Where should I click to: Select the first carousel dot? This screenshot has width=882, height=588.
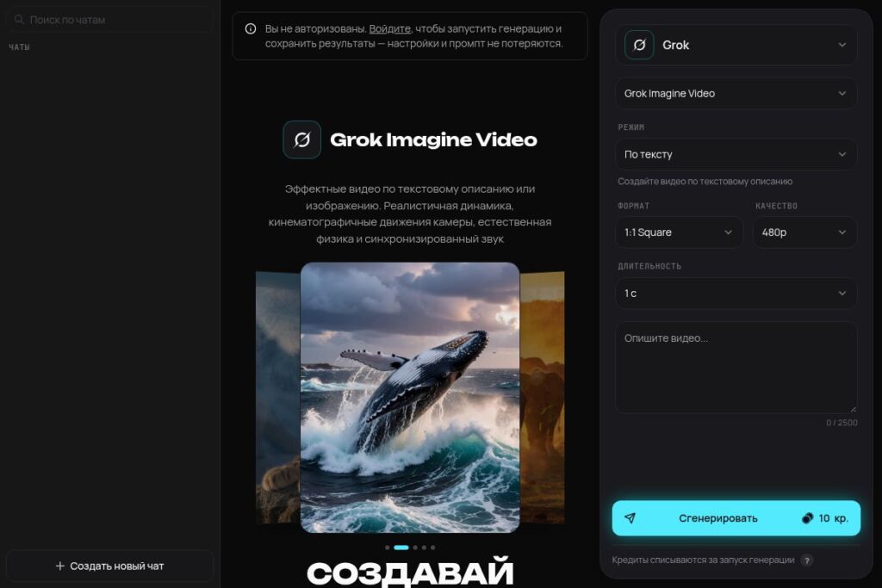pyautogui.click(x=387, y=548)
